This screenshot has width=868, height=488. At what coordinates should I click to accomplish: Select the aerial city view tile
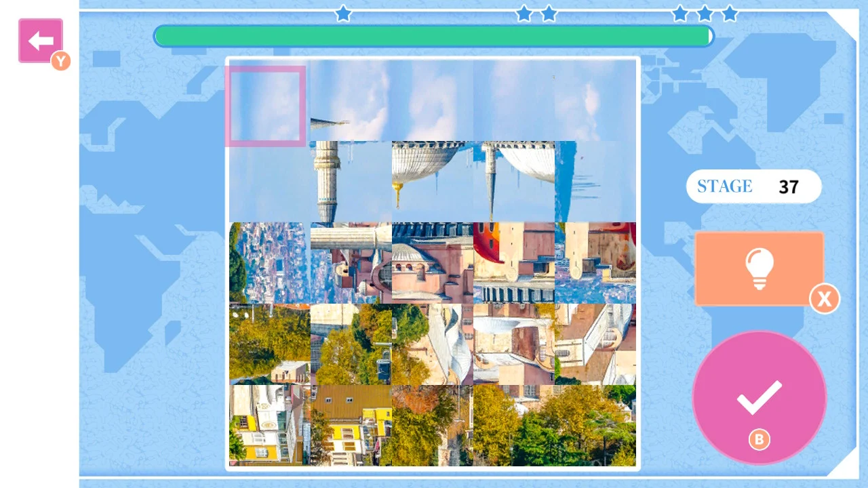(269, 263)
